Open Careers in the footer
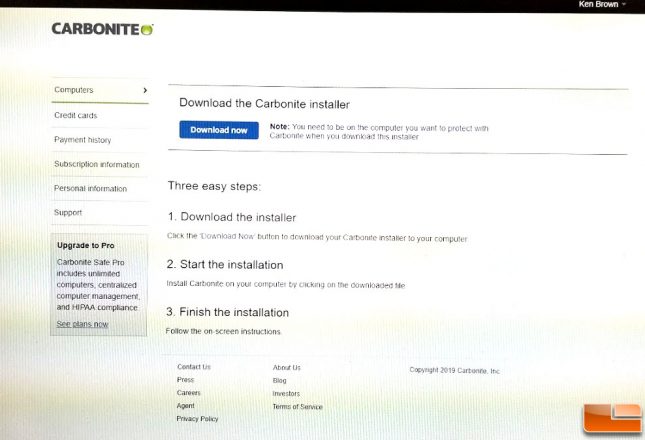Screen dimensions: 645x440 pyautogui.click(x=189, y=393)
